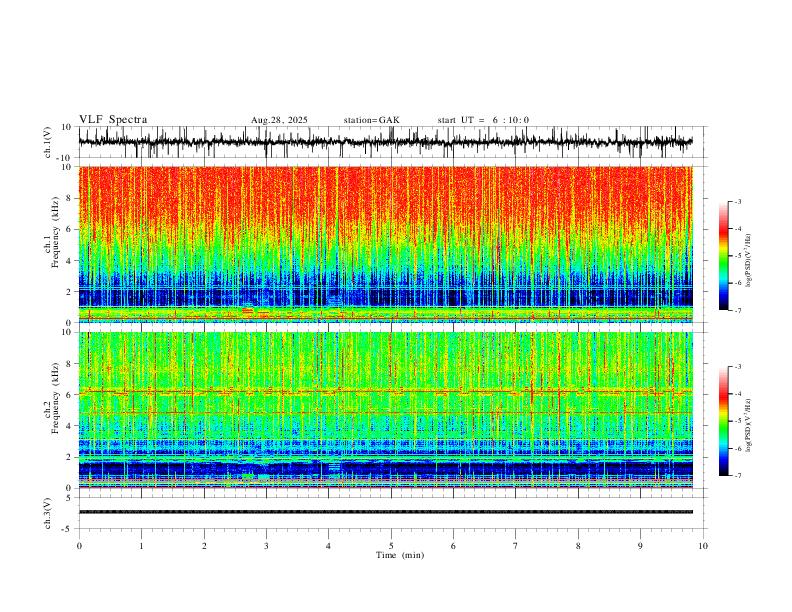Click time axis tick label "5"
792x612 pixels.
(391, 546)
